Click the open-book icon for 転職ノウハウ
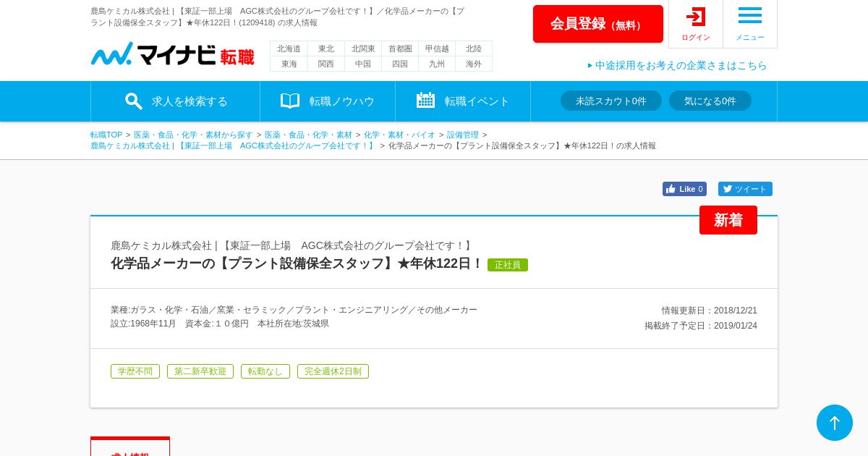The width and height of the screenshot is (868, 456). [290, 101]
